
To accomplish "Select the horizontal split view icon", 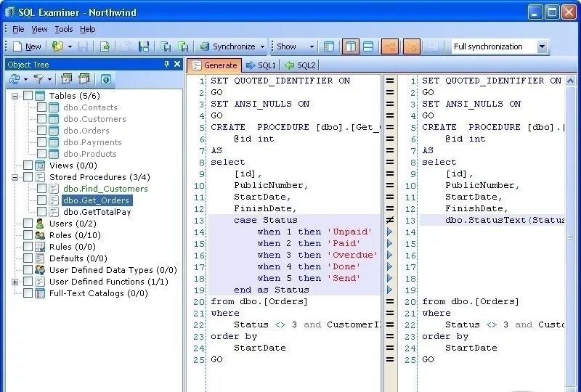I will coord(368,46).
